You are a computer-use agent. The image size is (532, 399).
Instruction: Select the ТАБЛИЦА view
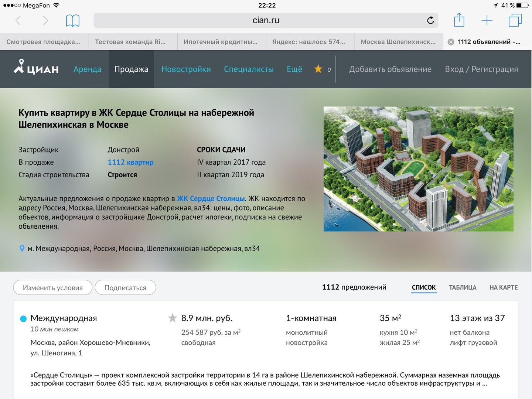463,287
